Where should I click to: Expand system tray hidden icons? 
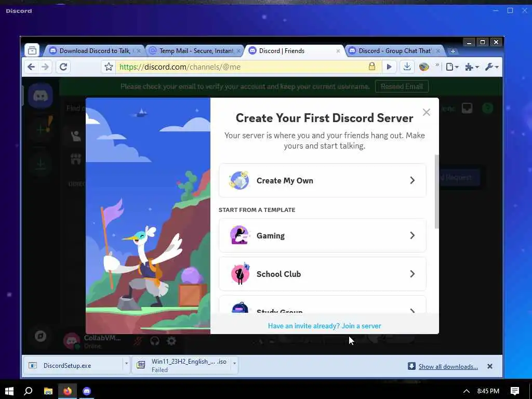467,391
